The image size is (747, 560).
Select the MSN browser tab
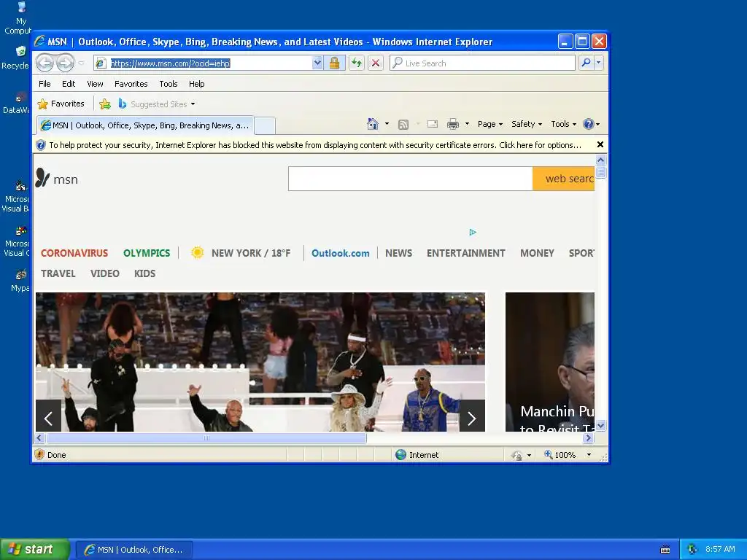tap(145, 125)
